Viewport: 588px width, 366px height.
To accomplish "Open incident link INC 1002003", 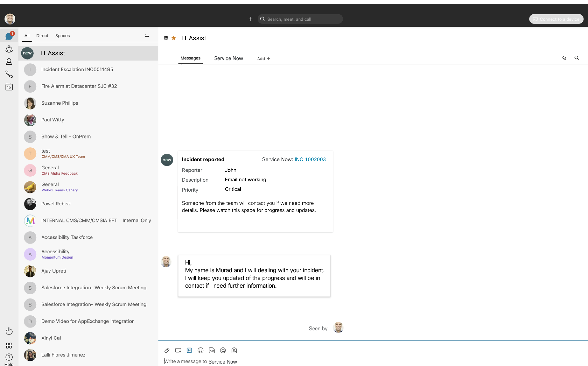I will point(310,159).
